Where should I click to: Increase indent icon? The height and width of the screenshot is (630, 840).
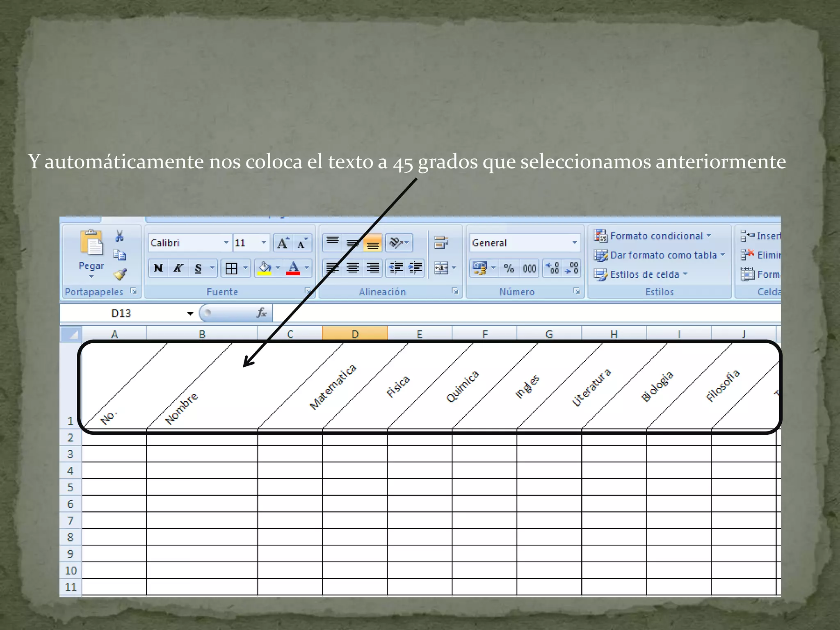click(x=415, y=268)
